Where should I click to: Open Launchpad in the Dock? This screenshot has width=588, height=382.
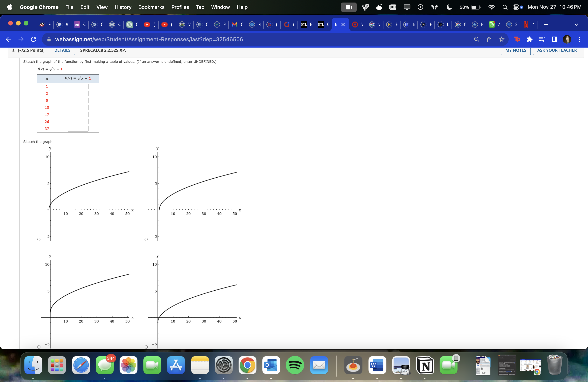pos(57,365)
